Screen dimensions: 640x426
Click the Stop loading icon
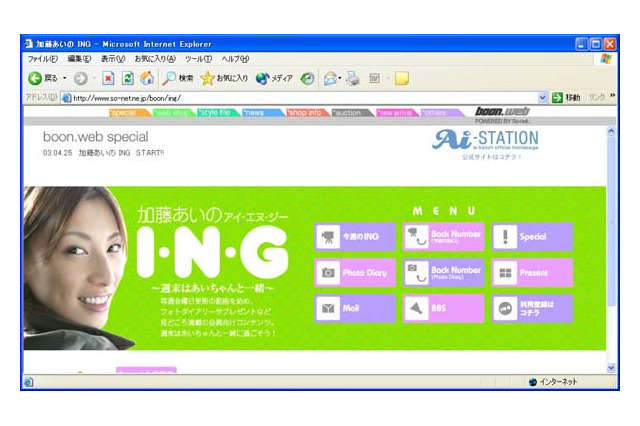(x=108, y=78)
